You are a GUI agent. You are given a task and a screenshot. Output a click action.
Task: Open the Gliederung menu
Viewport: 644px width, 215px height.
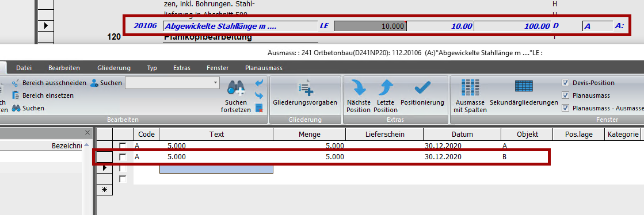pos(114,68)
